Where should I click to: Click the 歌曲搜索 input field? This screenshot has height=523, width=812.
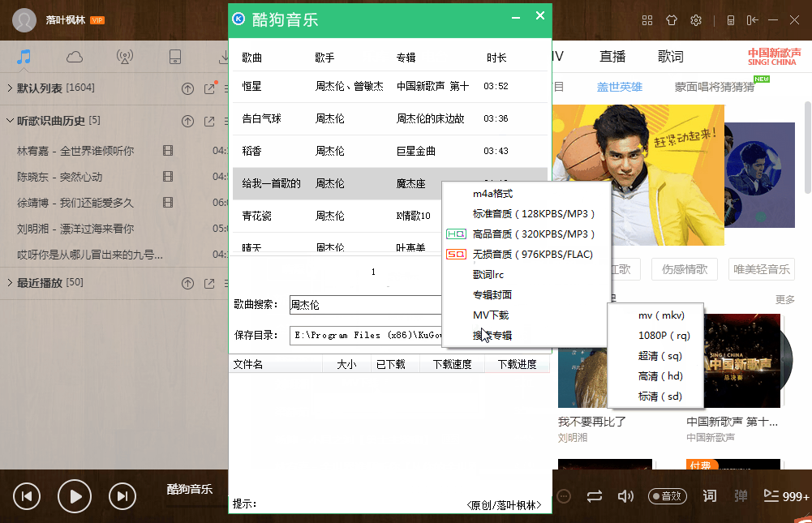[366, 305]
